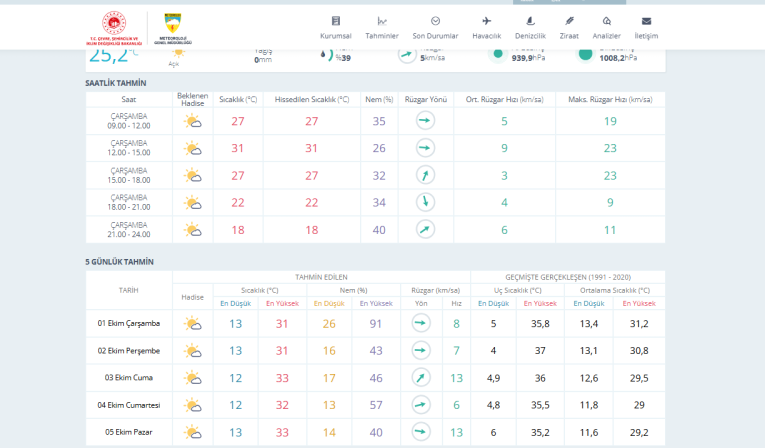Click the Havacılık airplane icon
The width and height of the screenshot is (765, 448).
click(487, 21)
